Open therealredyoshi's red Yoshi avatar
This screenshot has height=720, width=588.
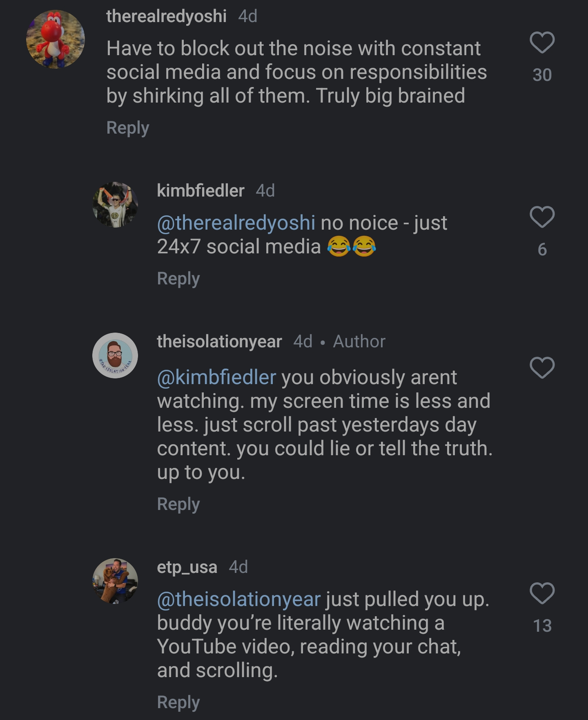click(x=56, y=39)
